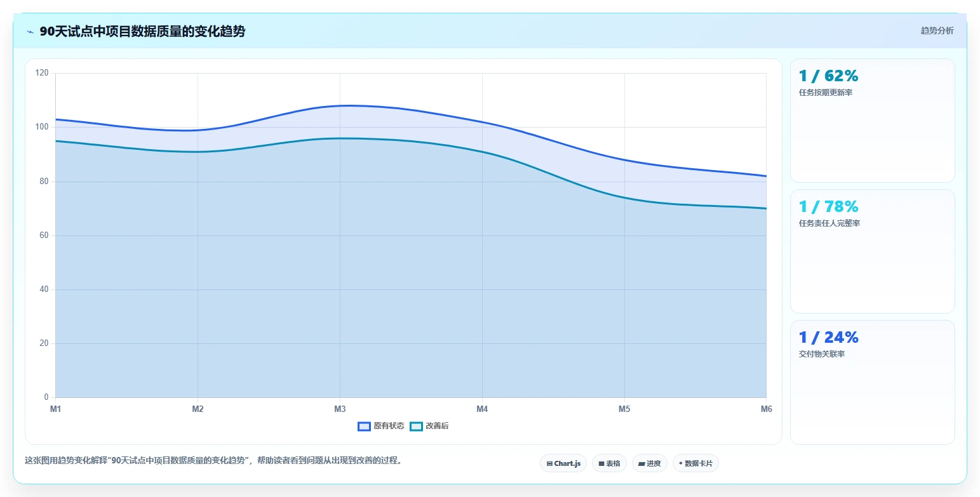
Task: Click the trend icon beside the chart title
Action: (x=30, y=32)
